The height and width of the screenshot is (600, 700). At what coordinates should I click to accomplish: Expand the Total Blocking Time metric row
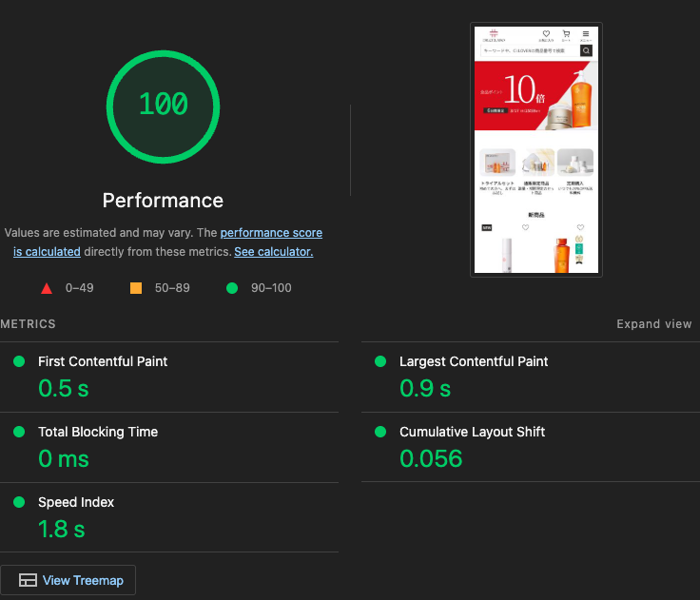coord(98,432)
